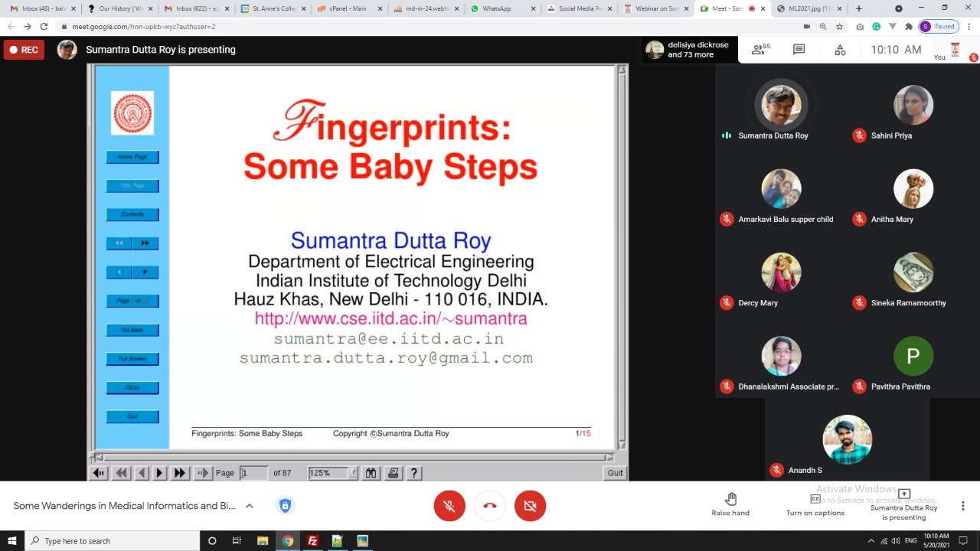Click the Home Page button in the presented slide
Image resolution: width=980 pixels, height=551 pixels.
[132, 157]
